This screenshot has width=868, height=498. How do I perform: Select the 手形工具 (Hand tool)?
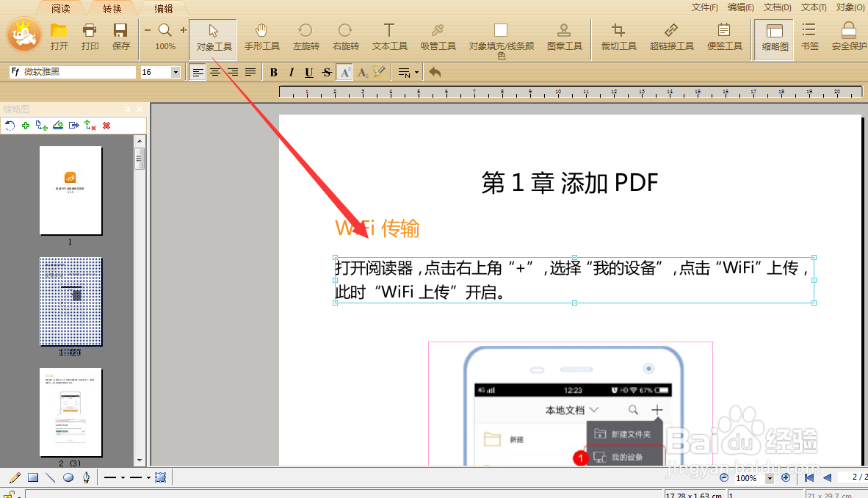pyautogui.click(x=262, y=37)
